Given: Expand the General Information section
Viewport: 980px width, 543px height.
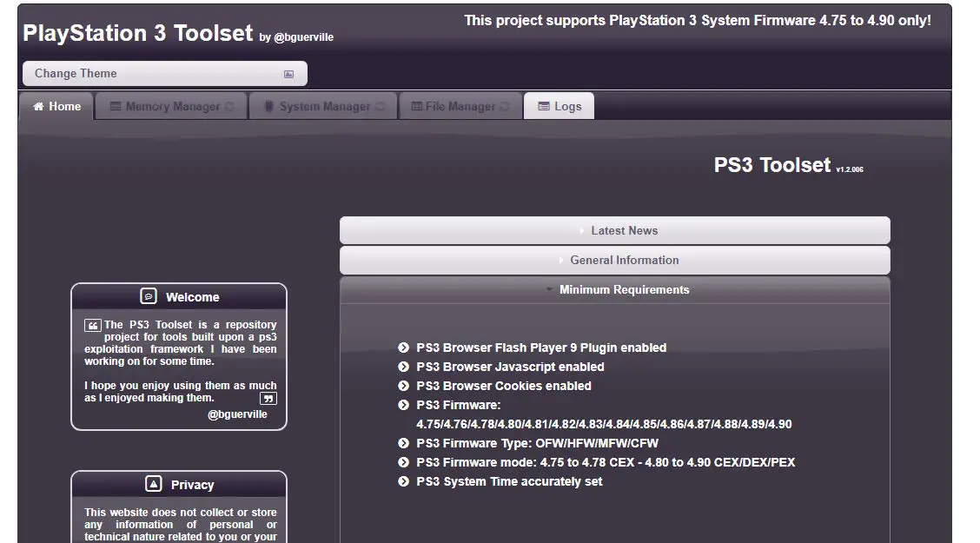Looking at the screenshot, I should (x=615, y=260).
